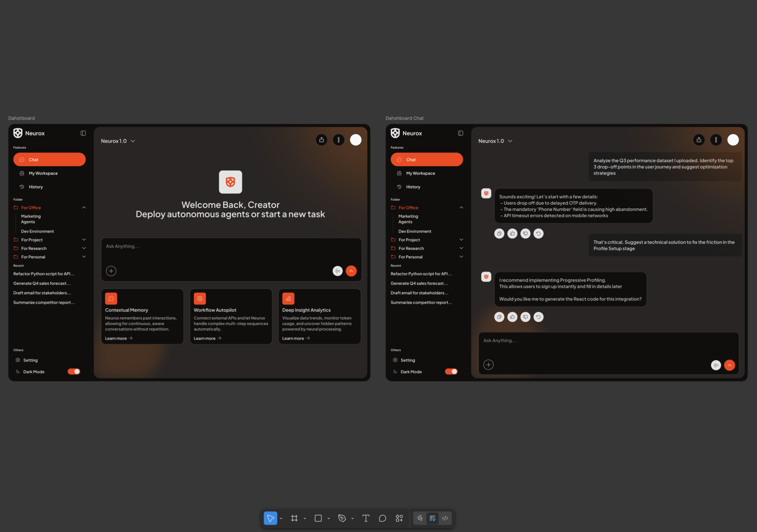
Task: Switch to Dev Mode code icon
Action: pos(445,518)
